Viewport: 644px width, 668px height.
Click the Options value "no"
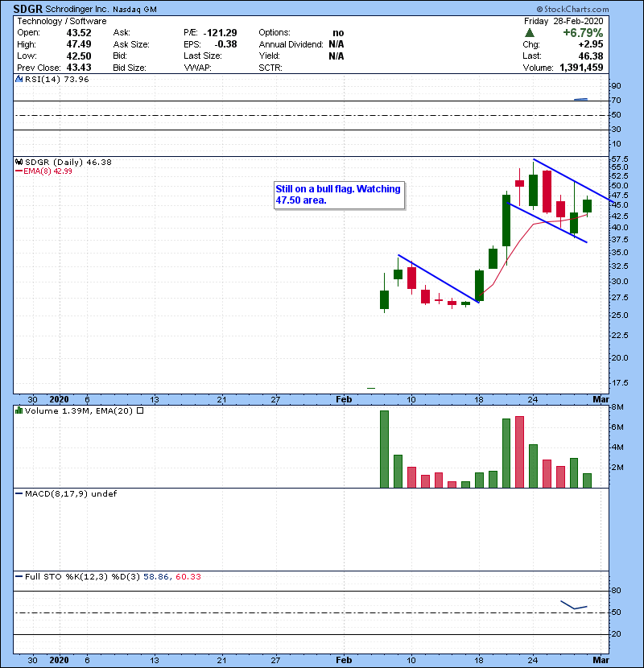(338, 33)
